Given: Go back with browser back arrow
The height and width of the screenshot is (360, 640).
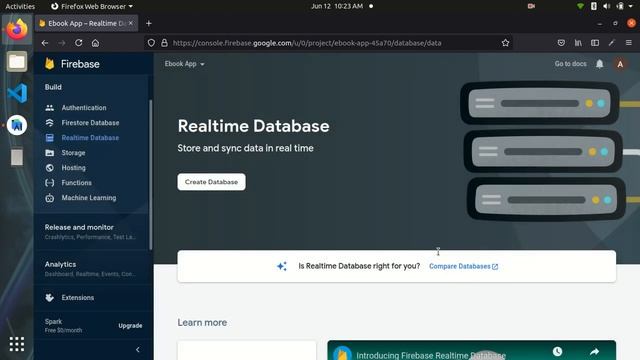Looking at the screenshot, I should click(x=45, y=43).
